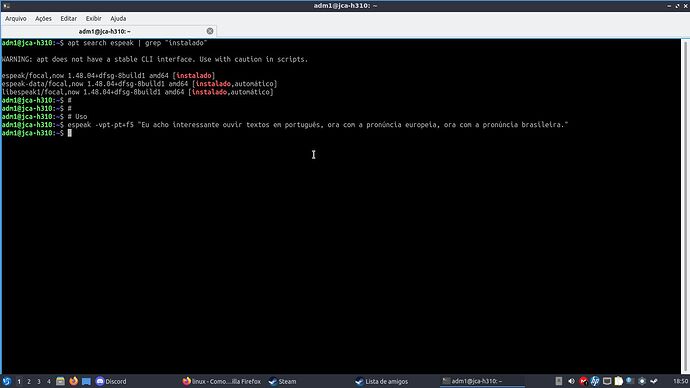Close the adm1@jca-h310 terminal tab
This screenshot has width=690, height=388.
[210, 31]
